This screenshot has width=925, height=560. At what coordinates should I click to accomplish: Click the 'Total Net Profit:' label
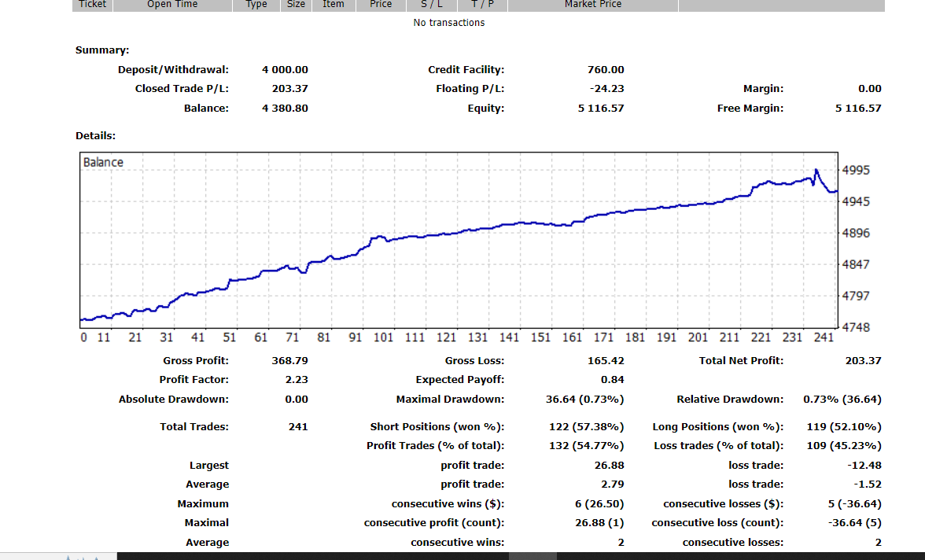741,360
